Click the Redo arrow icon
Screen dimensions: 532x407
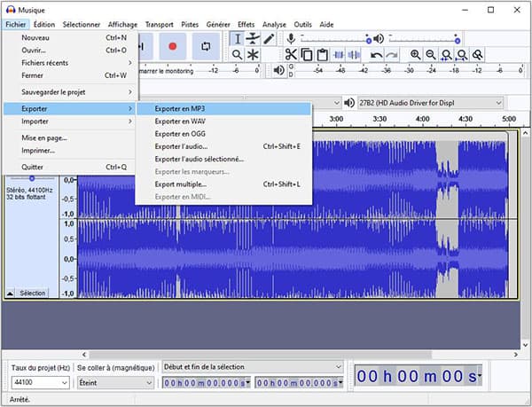[392, 55]
